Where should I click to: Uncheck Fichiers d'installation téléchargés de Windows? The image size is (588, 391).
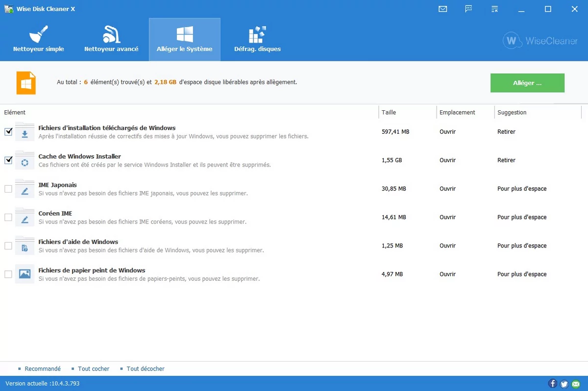pyautogui.click(x=8, y=132)
